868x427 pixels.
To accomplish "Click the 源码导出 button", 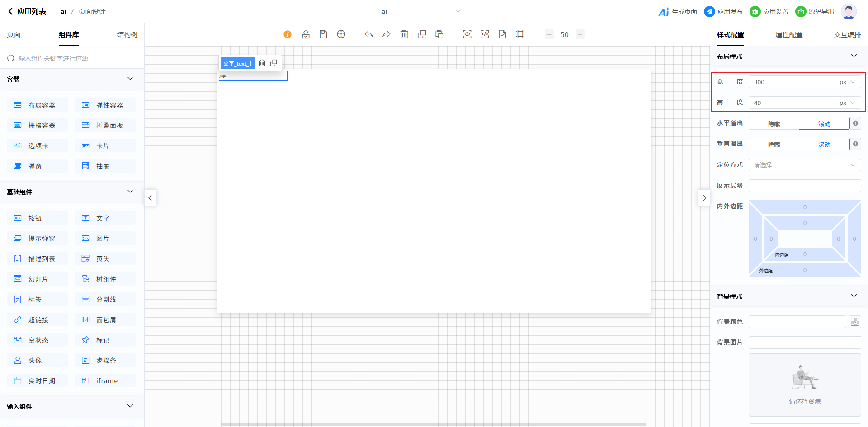I will [x=815, y=12].
